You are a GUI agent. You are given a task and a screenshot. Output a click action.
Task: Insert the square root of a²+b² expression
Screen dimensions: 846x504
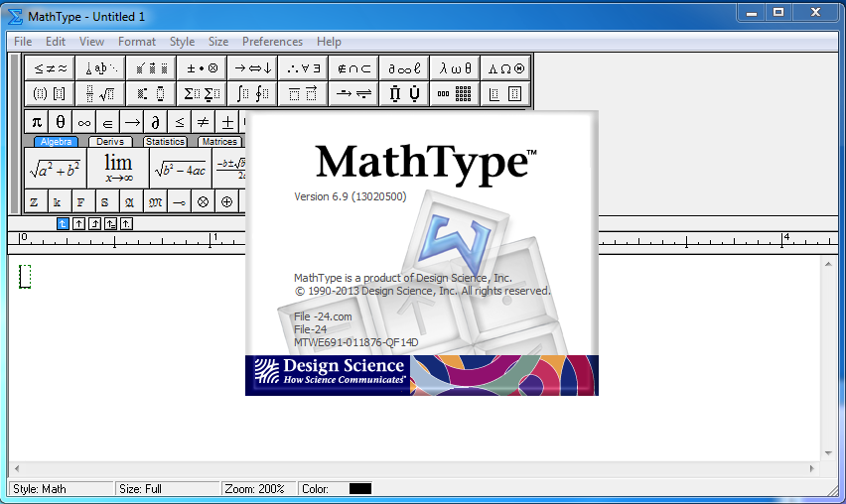[x=56, y=169]
